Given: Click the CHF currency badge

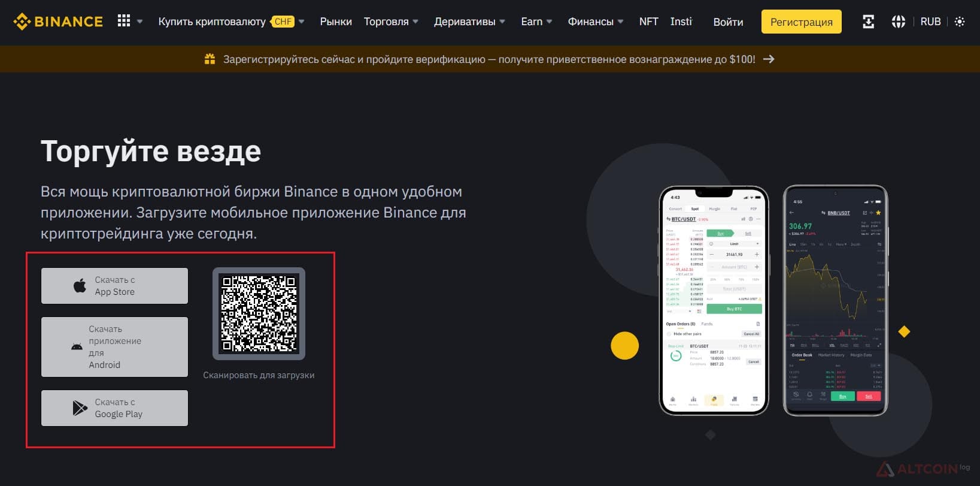Looking at the screenshot, I should [x=283, y=22].
